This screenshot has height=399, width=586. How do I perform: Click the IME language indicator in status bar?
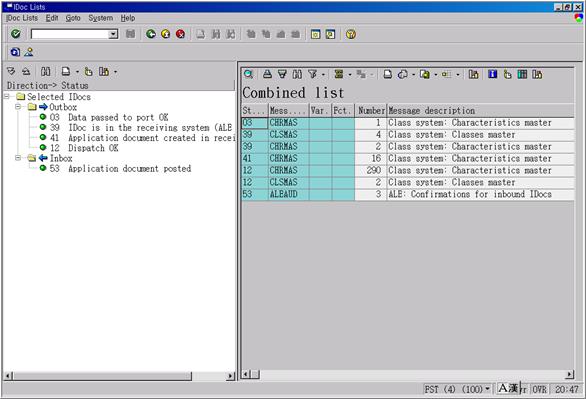(x=508, y=389)
